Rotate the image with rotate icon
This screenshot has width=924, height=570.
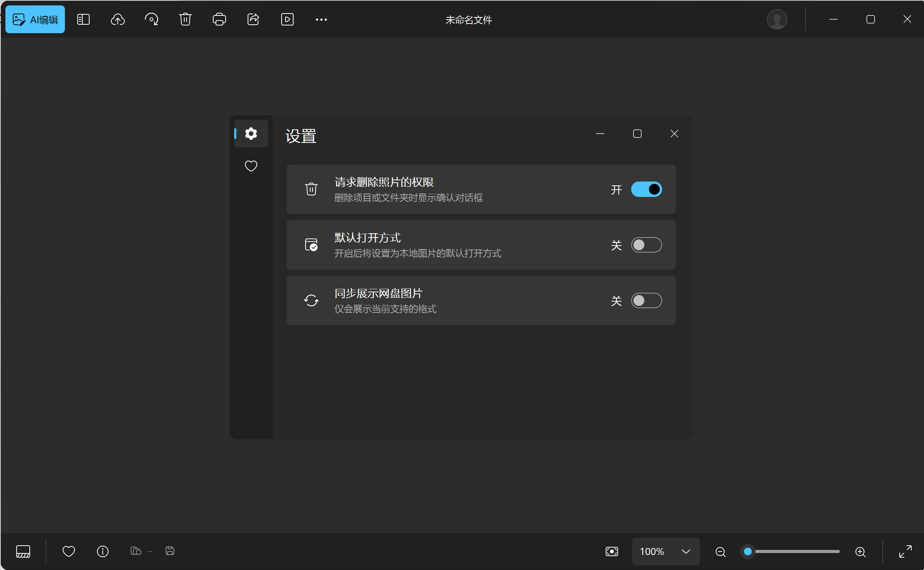pos(151,20)
